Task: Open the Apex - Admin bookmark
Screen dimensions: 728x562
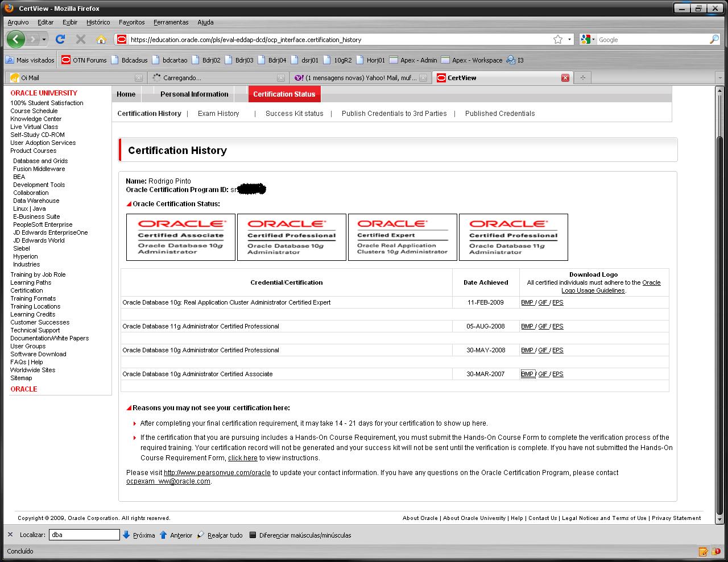Action: tap(413, 60)
